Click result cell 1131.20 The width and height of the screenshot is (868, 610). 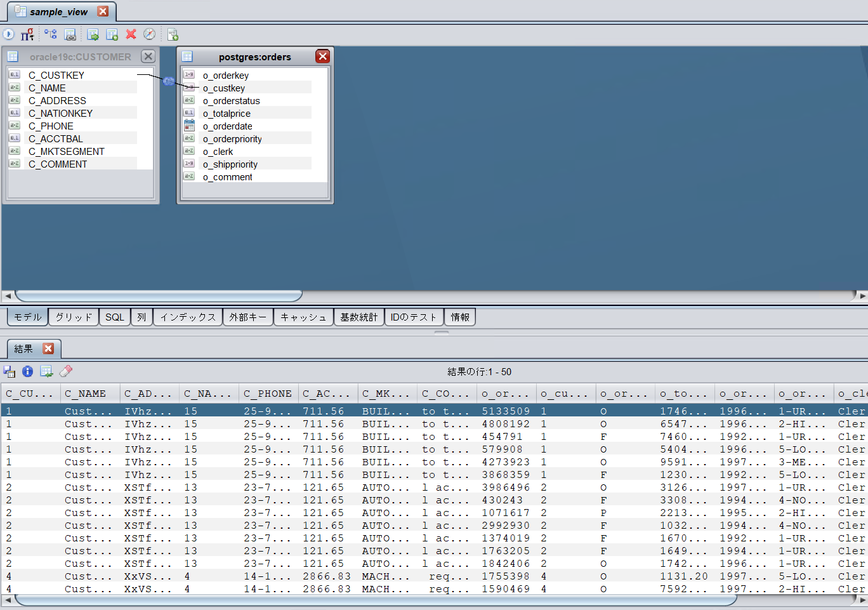click(x=684, y=576)
